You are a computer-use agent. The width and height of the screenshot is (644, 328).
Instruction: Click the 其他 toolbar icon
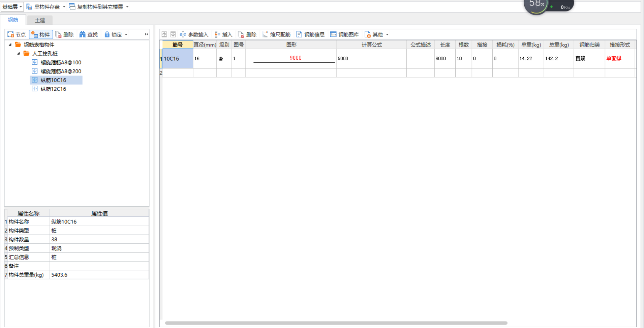(368, 35)
